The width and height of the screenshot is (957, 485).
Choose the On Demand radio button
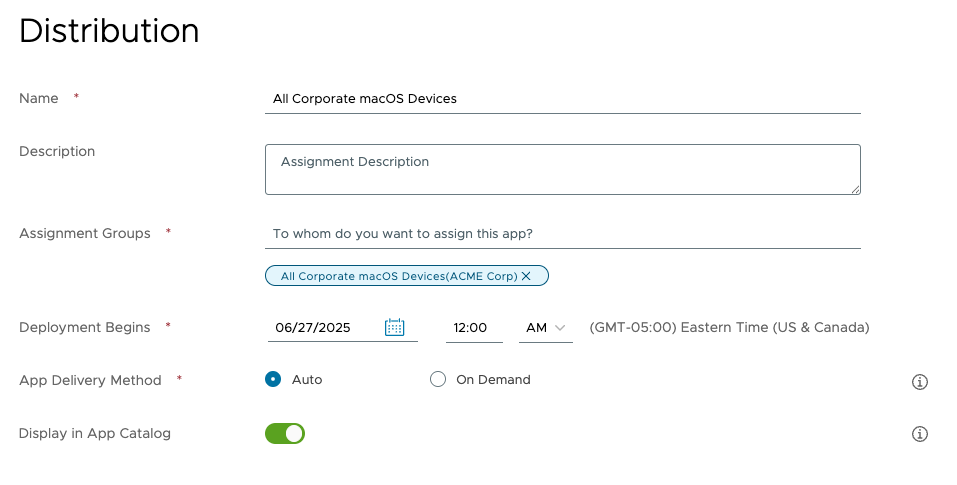tap(437, 380)
